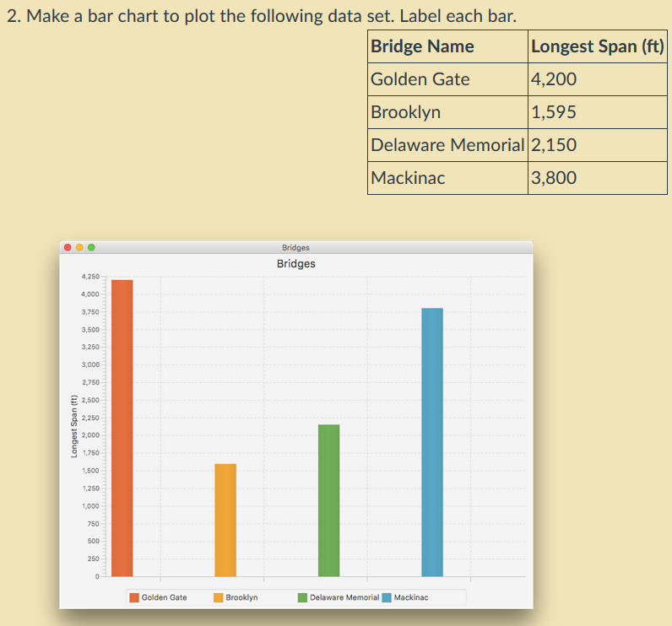Click the 250 y-axis tick label
This screenshot has height=626, width=672.
click(93, 559)
